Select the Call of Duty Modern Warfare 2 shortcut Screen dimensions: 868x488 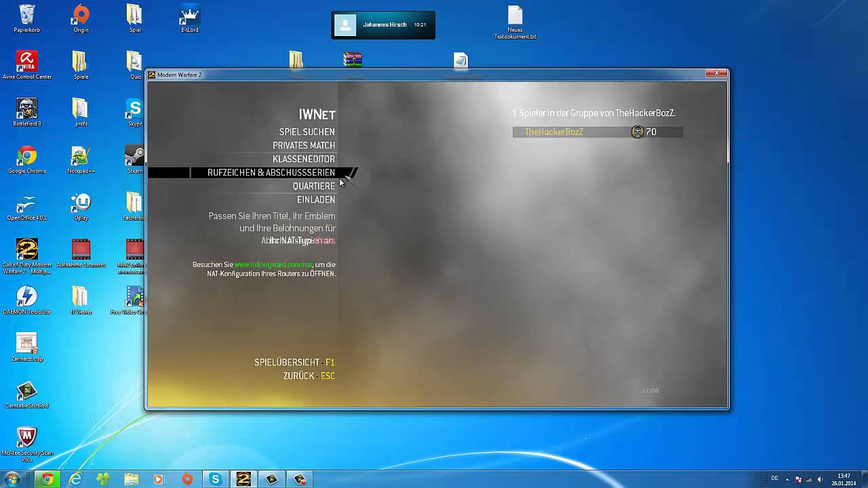(x=27, y=256)
